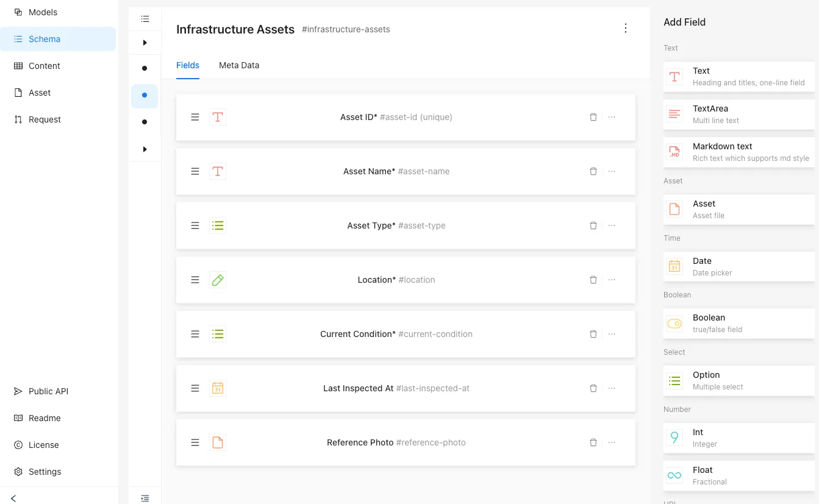Select the highlighted blue model dot
This screenshot has height=504, width=819.
145,96
